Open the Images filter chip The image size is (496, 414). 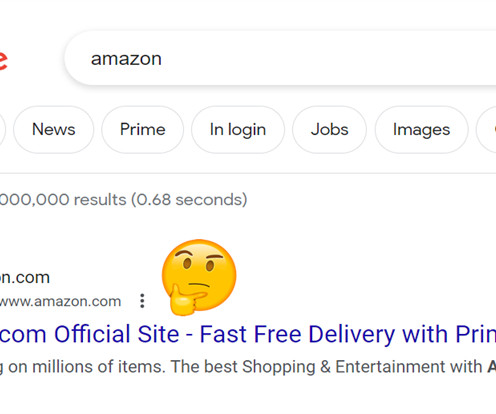click(x=422, y=130)
